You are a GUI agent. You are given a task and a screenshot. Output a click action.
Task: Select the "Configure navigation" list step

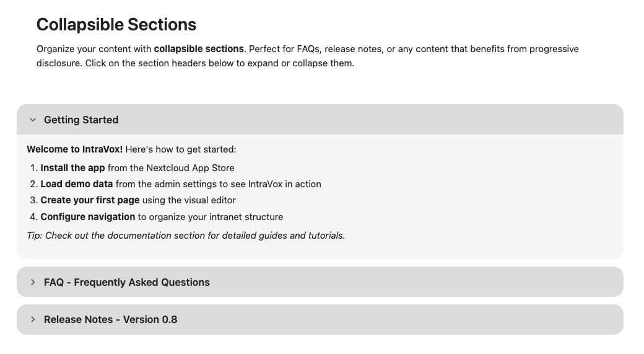pyautogui.click(x=88, y=216)
